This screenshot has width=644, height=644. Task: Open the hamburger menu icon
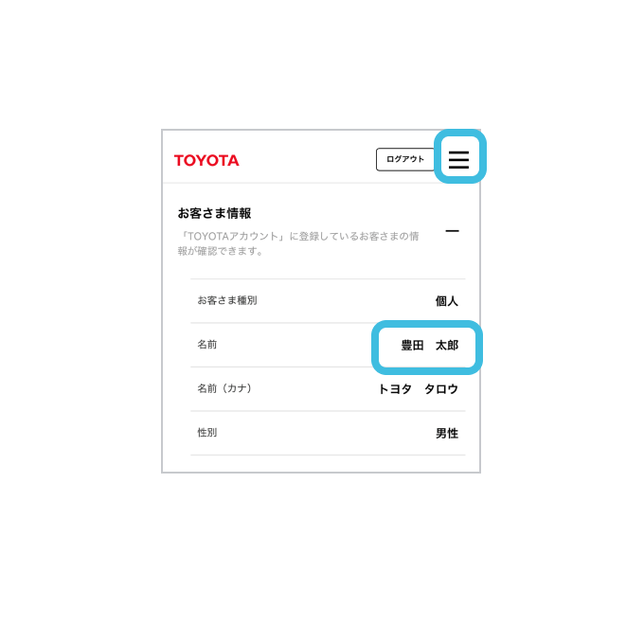click(x=458, y=159)
